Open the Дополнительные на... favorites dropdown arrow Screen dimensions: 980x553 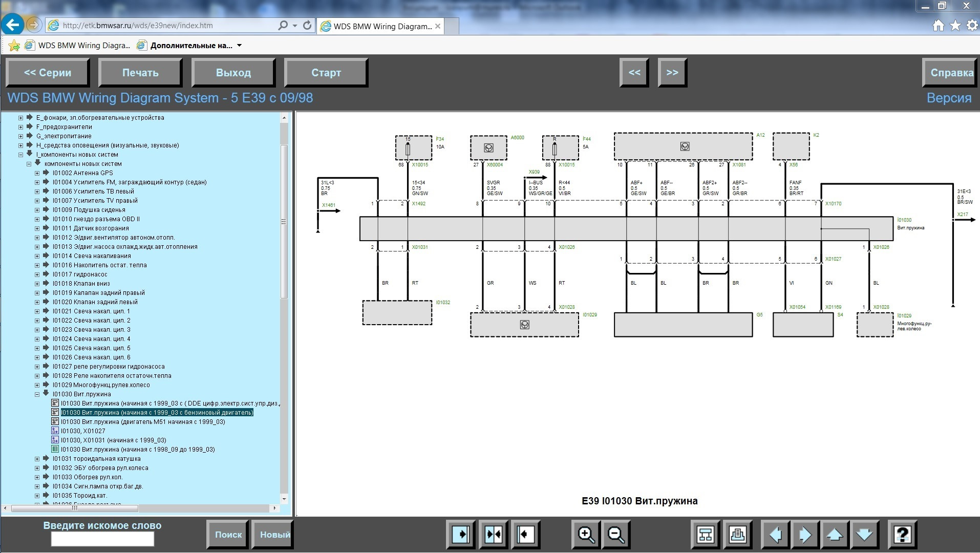tap(239, 46)
